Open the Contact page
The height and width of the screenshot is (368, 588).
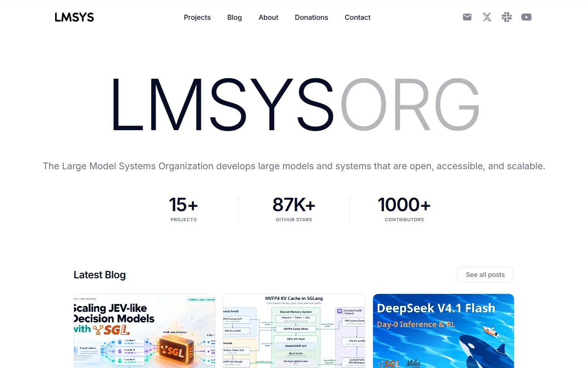(x=357, y=17)
